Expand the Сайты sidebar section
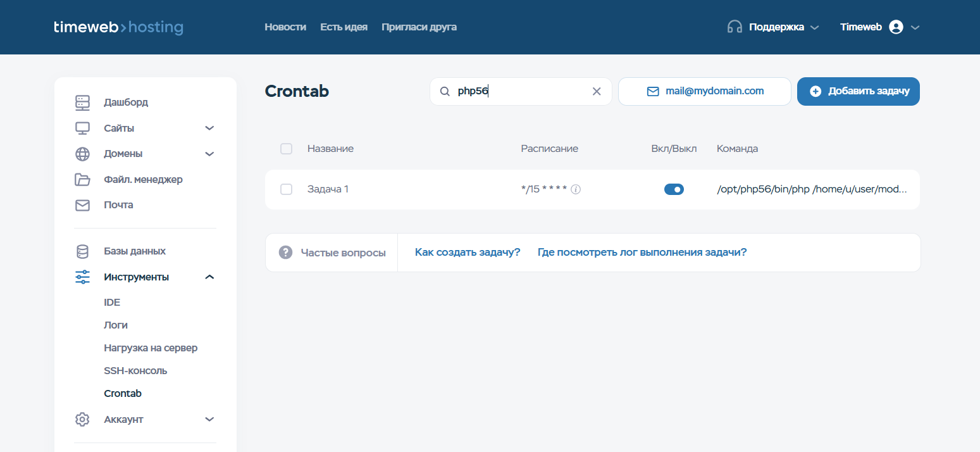The height and width of the screenshot is (452, 980). pos(209,129)
